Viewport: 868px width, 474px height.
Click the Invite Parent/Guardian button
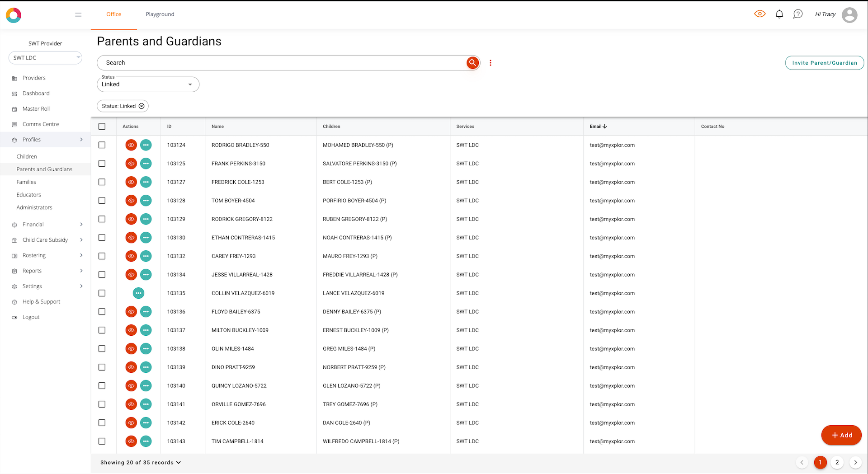[x=825, y=63]
